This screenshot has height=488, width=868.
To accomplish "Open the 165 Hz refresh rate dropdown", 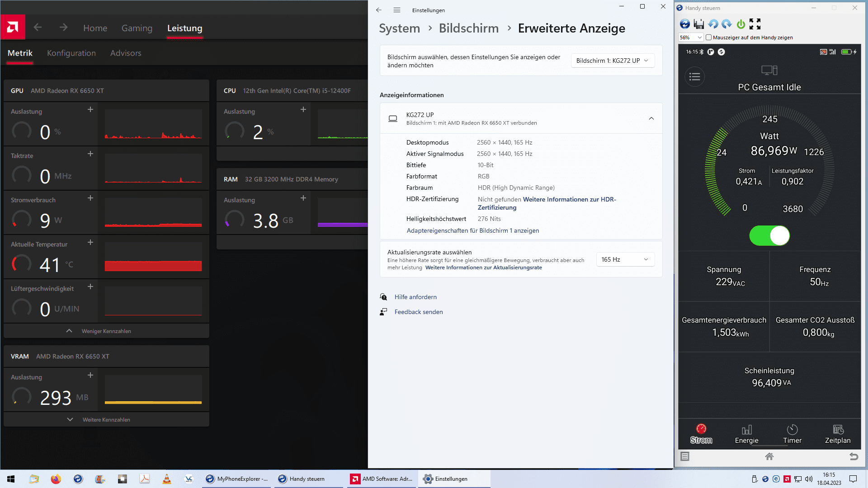I will [625, 259].
